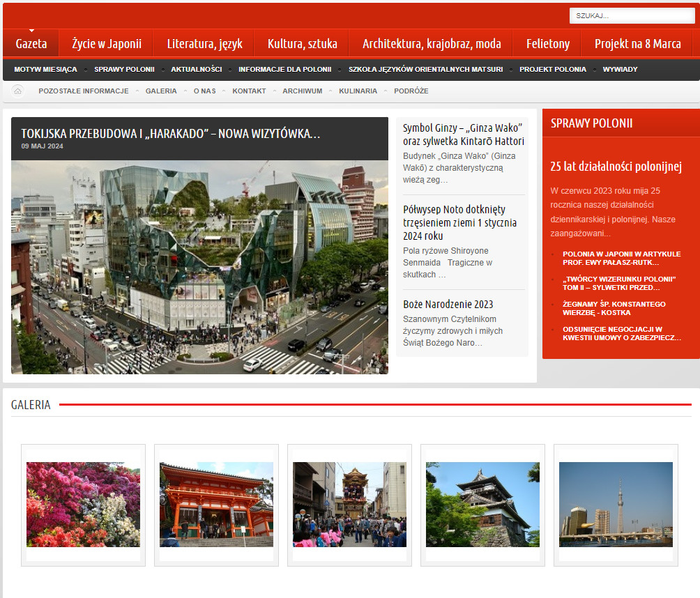Go to Projekt na 8 Marca section
This screenshot has width=700, height=598.
(637, 44)
